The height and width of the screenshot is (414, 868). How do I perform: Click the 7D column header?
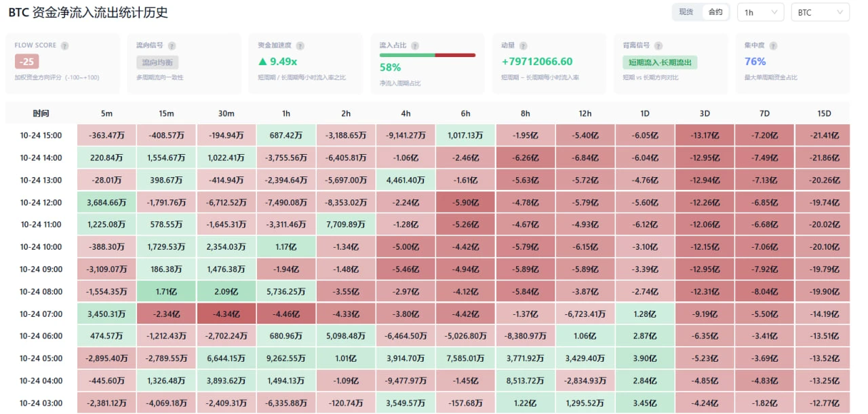click(x=765, y=113)
